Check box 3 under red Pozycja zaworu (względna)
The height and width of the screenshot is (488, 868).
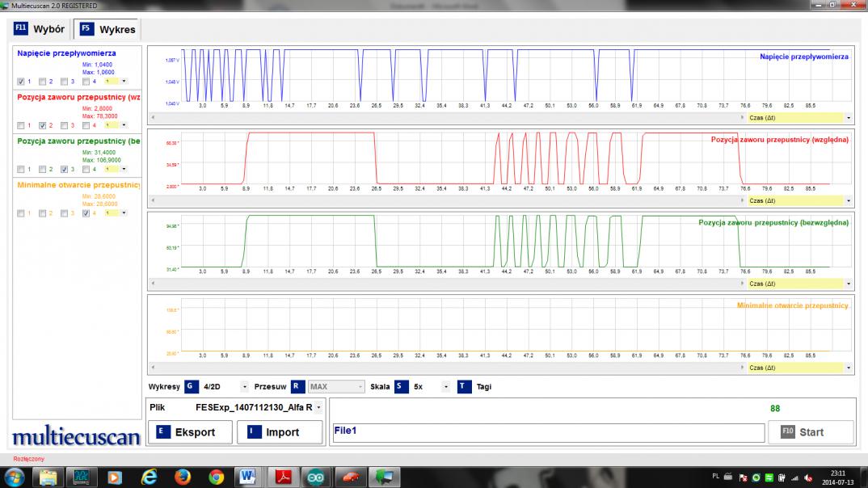(65, 125)
